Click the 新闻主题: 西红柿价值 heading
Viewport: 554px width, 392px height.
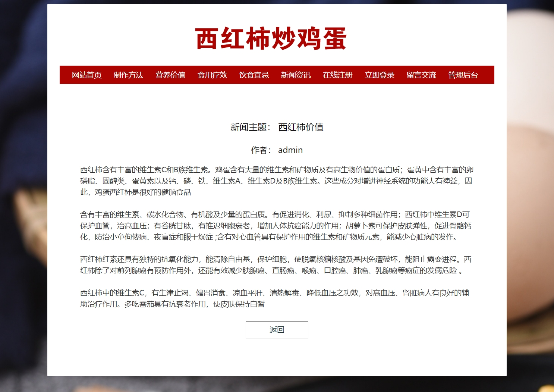tap(277, 127)
